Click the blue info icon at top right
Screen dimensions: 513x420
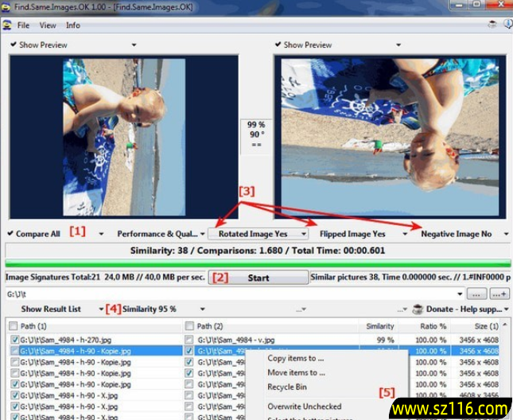pos(507,25)
